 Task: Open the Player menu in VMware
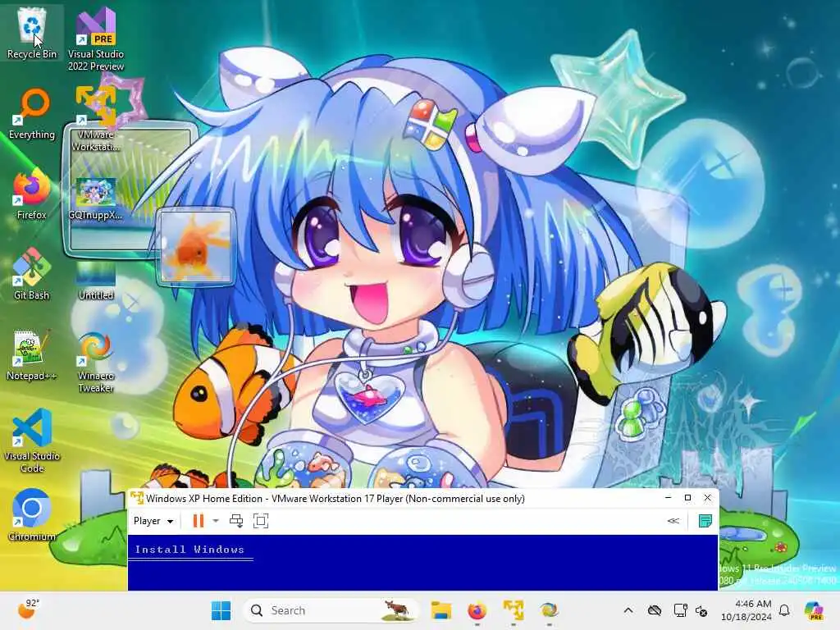153,521
